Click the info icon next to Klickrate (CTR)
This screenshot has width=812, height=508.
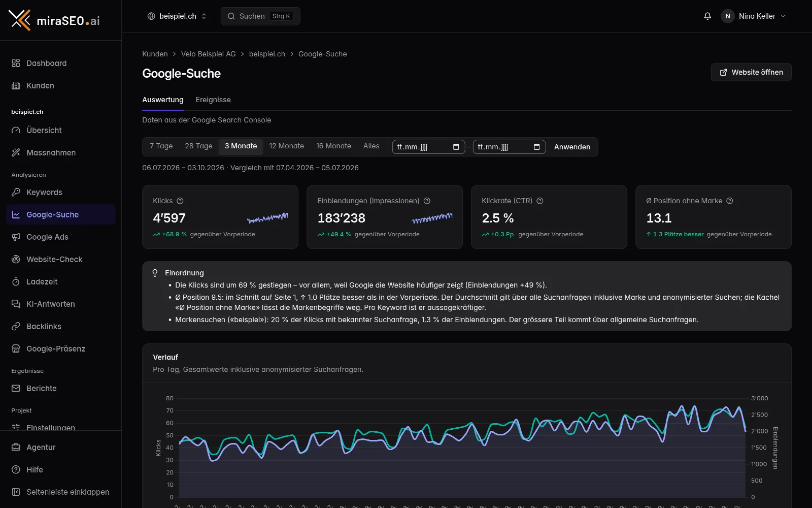tap(540, 201)
